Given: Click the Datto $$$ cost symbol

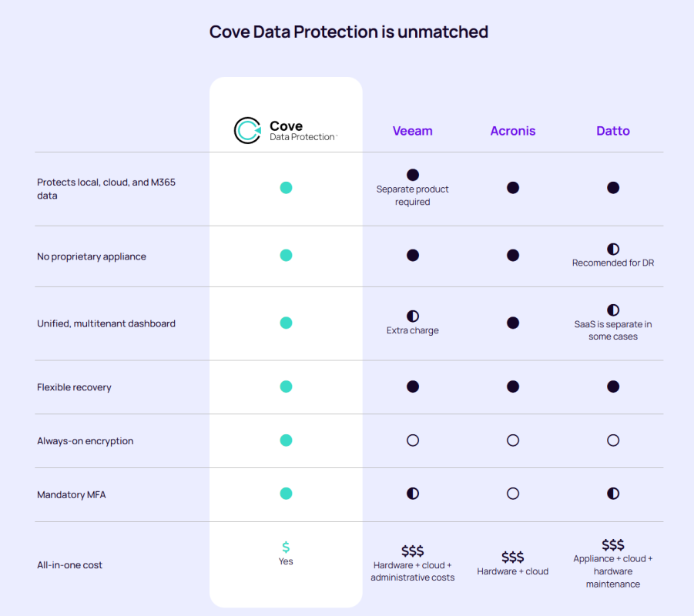Looking at the screenshot, I should click(613, 544).
